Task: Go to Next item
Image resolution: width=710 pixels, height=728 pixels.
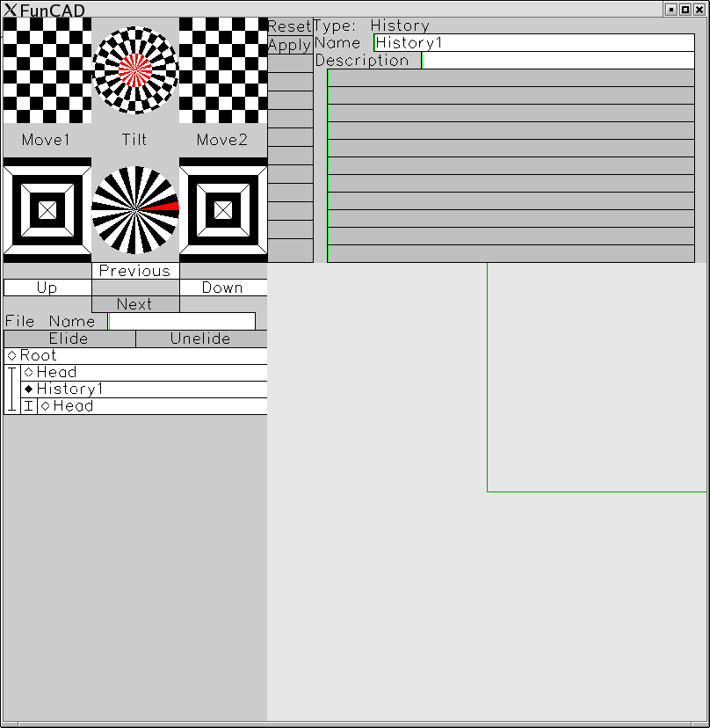Action: 135,304
